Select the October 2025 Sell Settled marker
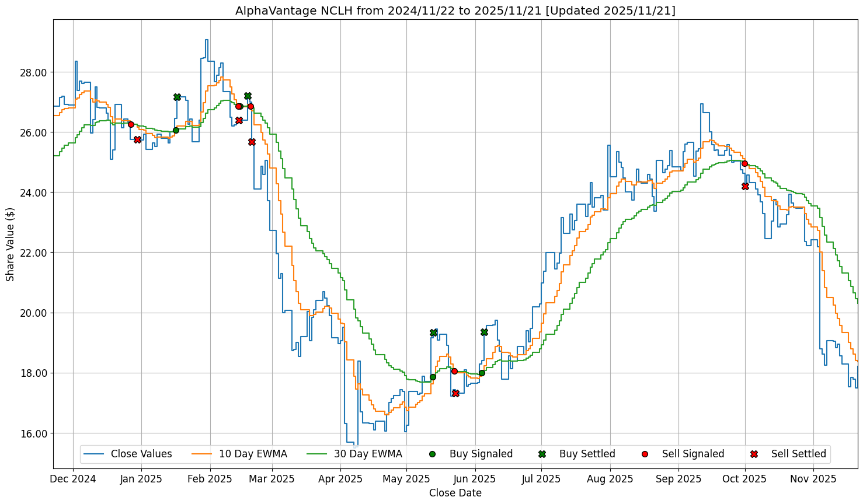863x504 pixels. (x=745, y=186)
